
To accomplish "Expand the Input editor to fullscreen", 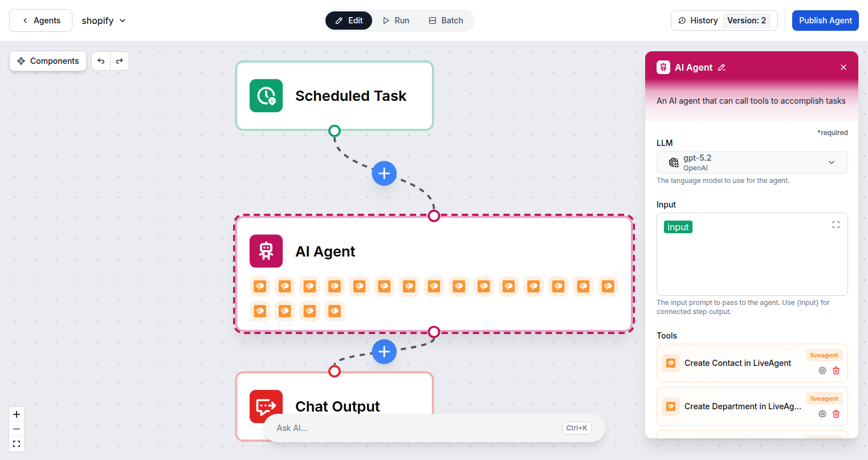I will pos(836,225).
